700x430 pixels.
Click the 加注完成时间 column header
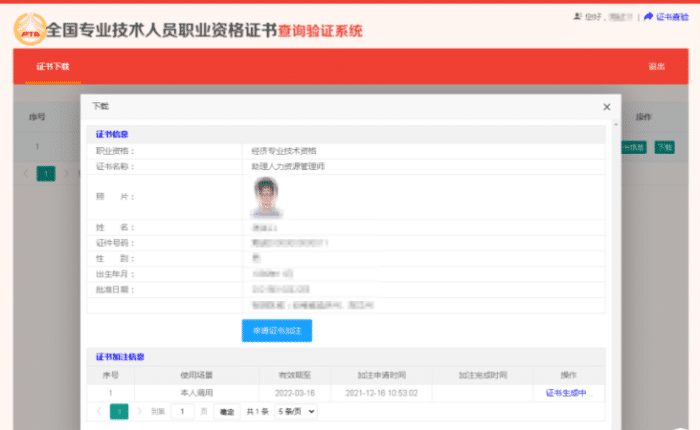483,375
